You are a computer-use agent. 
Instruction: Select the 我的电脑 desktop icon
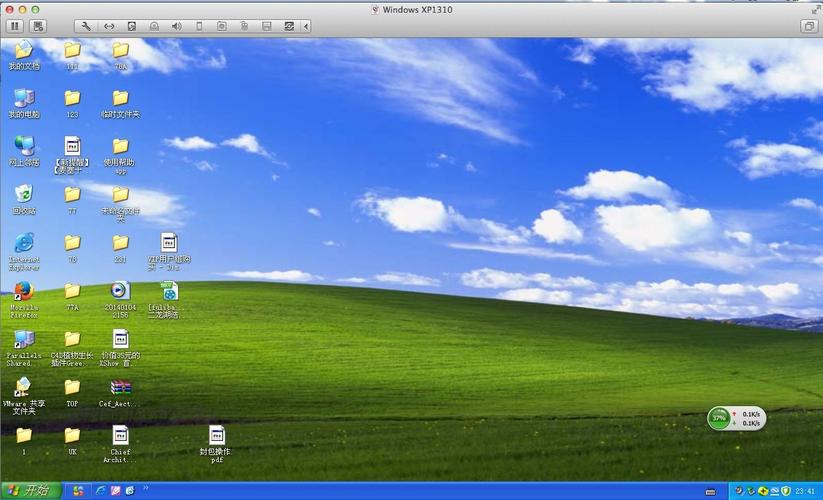pyautogui.click(x=24, y=103)
